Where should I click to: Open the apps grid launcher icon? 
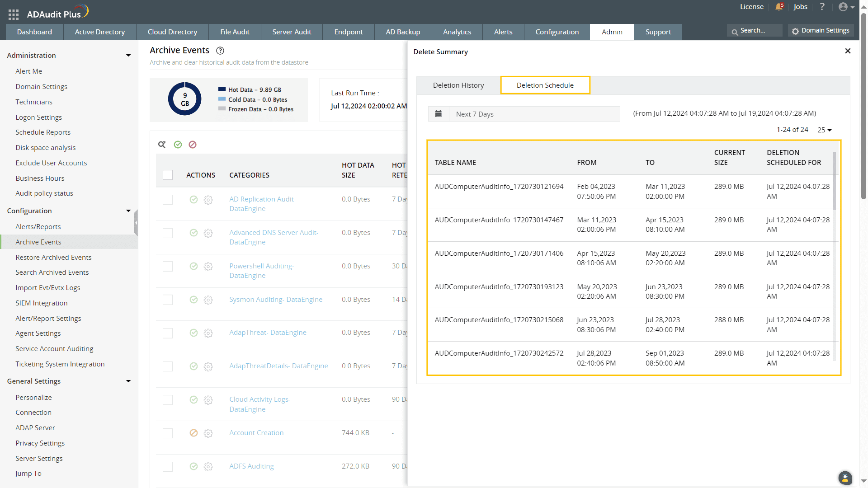(13, 14)
